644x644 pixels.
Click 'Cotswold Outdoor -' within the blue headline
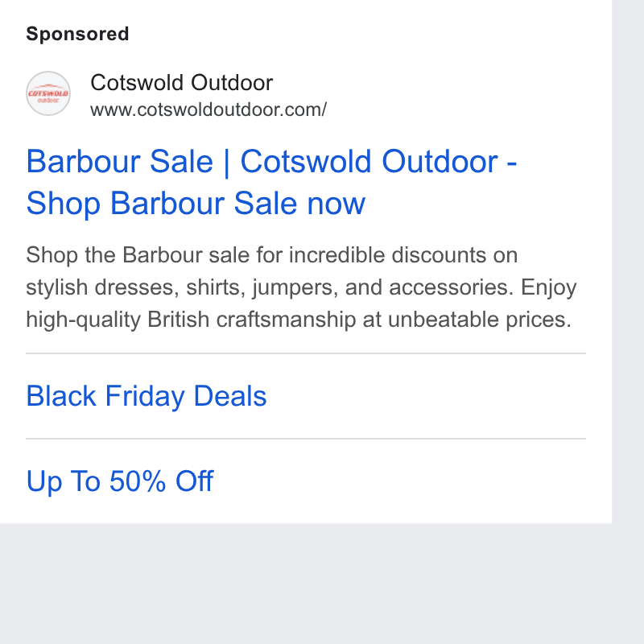coord(378,162)
